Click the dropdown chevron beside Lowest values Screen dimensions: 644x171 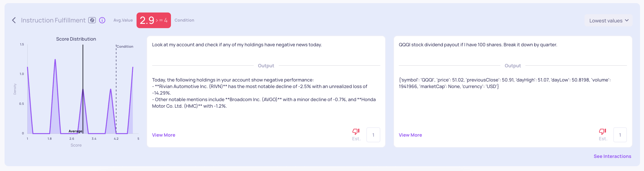(x=627, y=20)
